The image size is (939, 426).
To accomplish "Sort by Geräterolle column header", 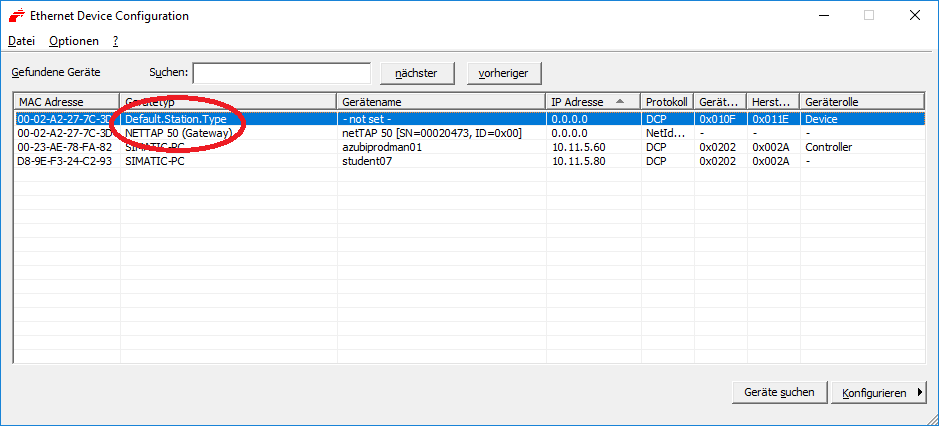I will [862, 102].
